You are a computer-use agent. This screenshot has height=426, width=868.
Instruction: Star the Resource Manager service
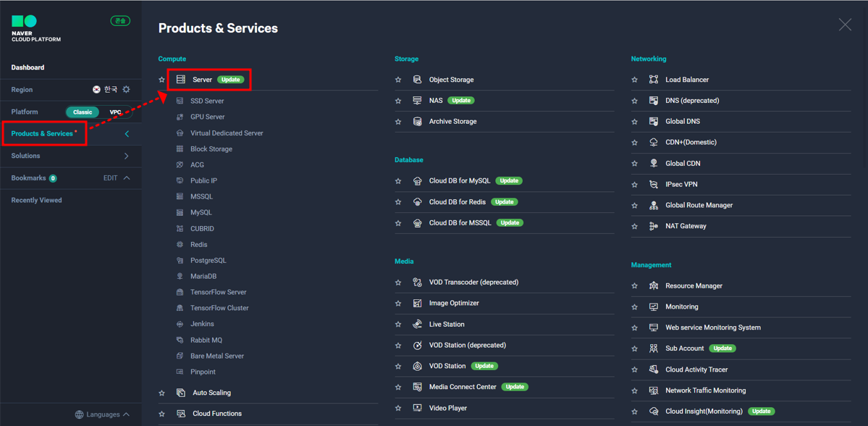[634, 286]
